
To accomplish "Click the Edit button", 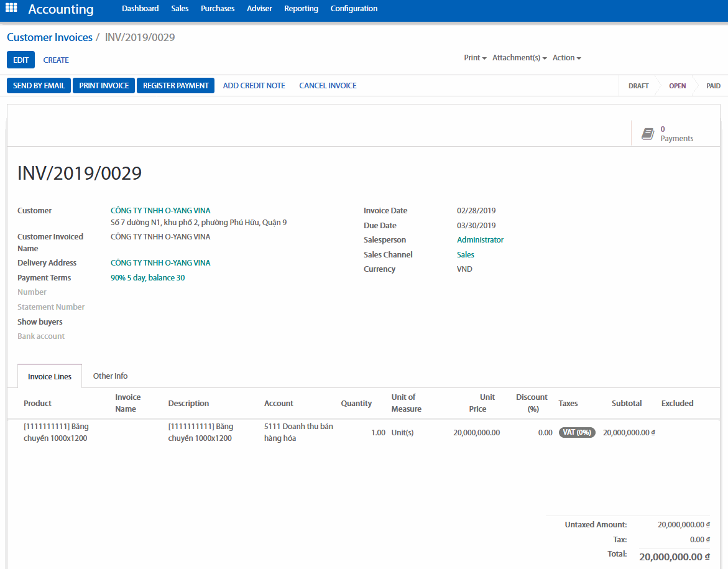I will [x=21, y=60].
